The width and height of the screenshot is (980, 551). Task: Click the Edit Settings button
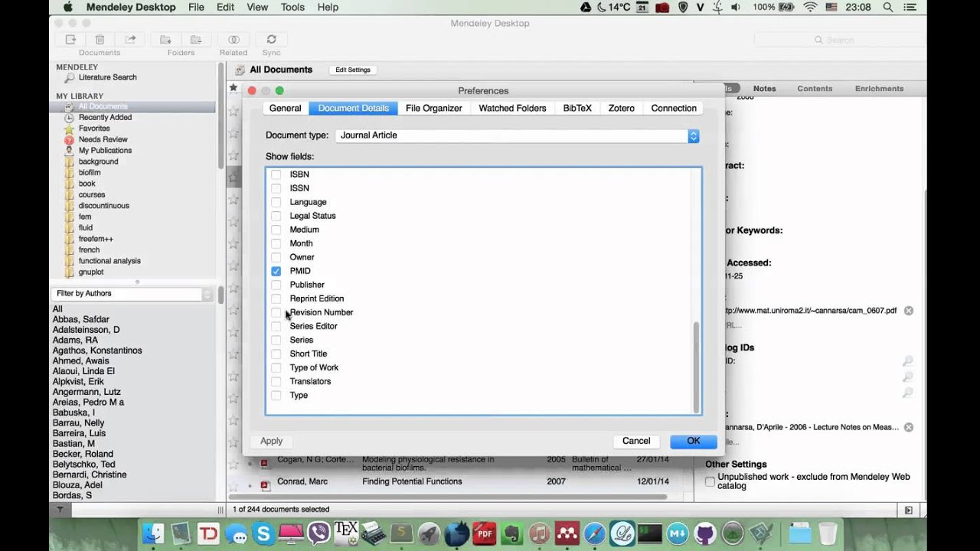coord(353,70)
